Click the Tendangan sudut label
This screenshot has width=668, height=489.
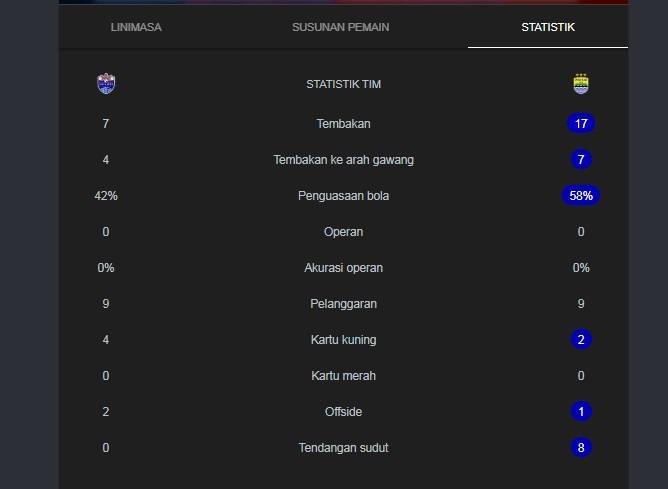(343, 448)
